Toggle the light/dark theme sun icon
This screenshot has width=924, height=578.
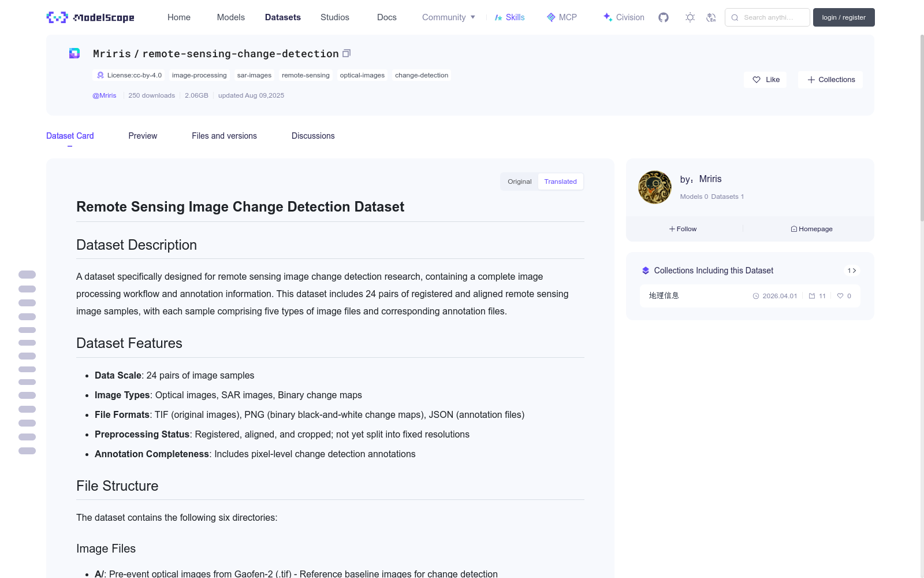[x=690, y=17]
